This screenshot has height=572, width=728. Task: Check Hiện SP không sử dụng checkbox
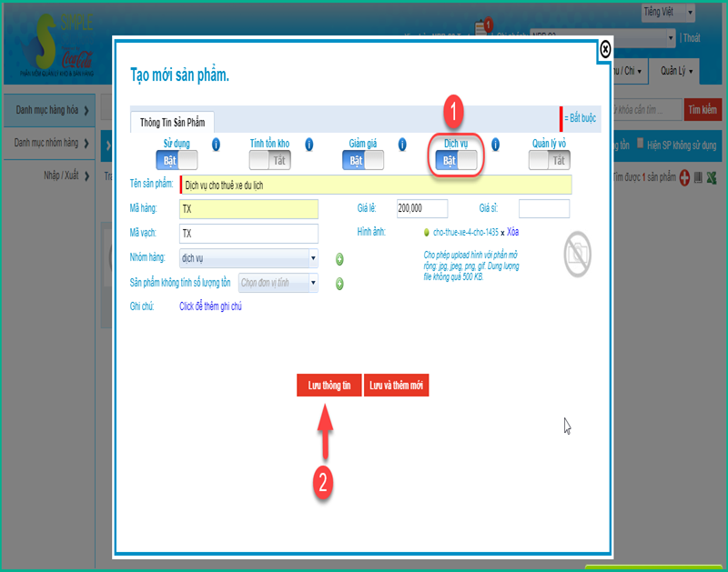[x=641, y=144]
